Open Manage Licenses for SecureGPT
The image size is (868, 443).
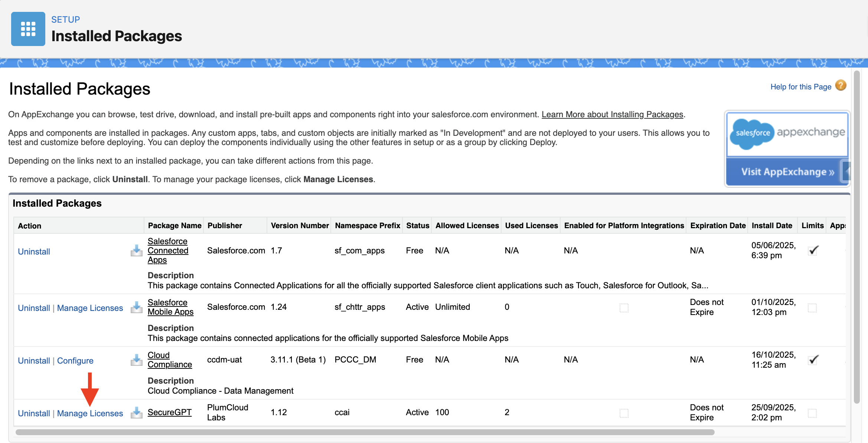coord(90,413)
